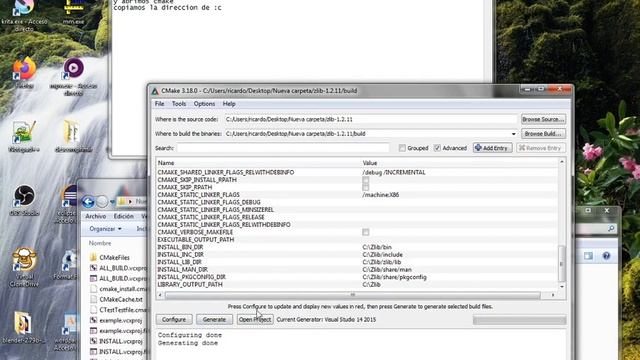
Task: Select the INSTALL.vcxproj project file icon
Action: pyautogui.click(x=93, y=341)
